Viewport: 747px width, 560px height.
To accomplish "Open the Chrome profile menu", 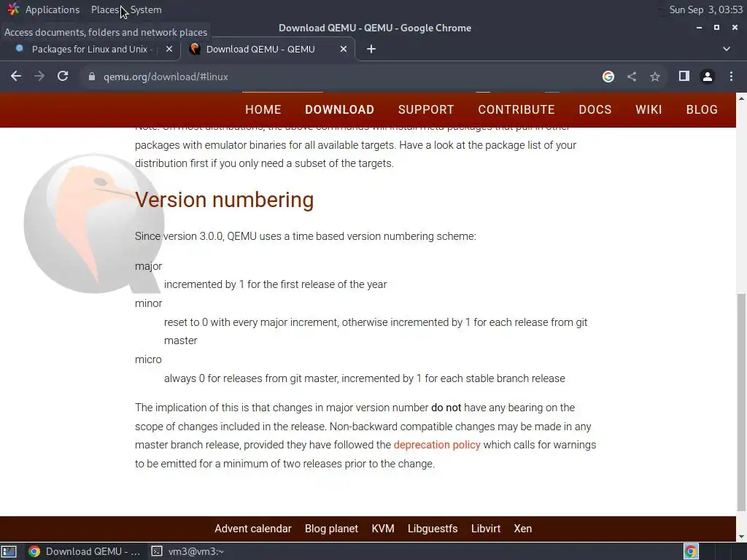I will pos(708,76).
